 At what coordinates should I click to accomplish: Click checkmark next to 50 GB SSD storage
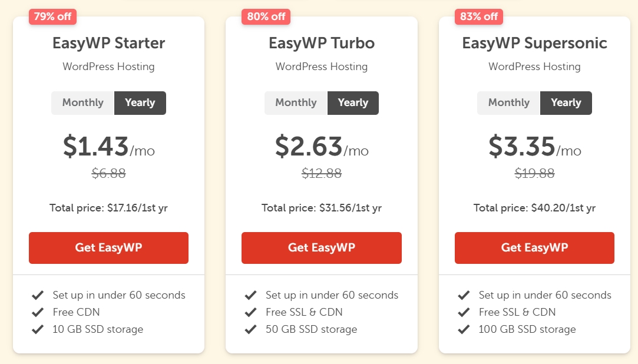pyautogui.click(x=251, y=329)
